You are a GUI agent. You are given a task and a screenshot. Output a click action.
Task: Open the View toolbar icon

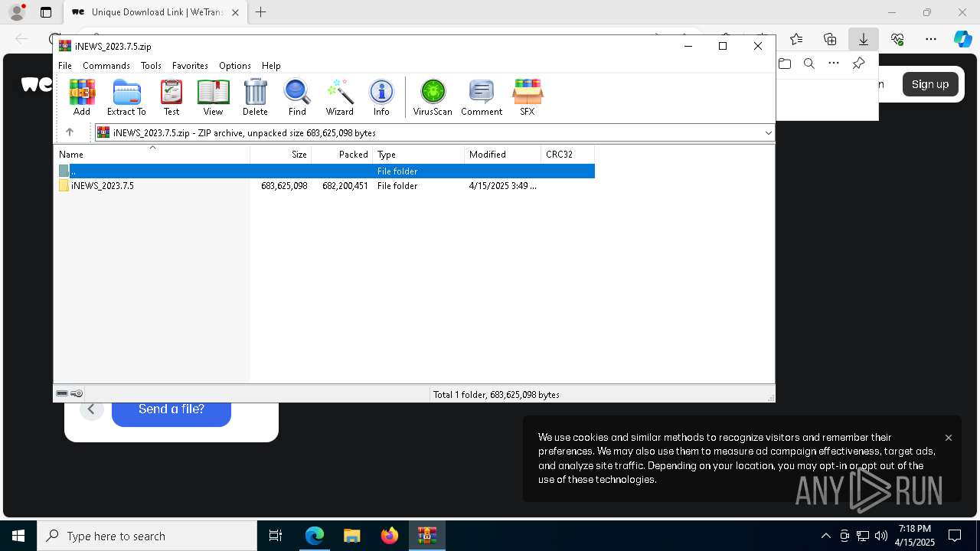point(213,97)
